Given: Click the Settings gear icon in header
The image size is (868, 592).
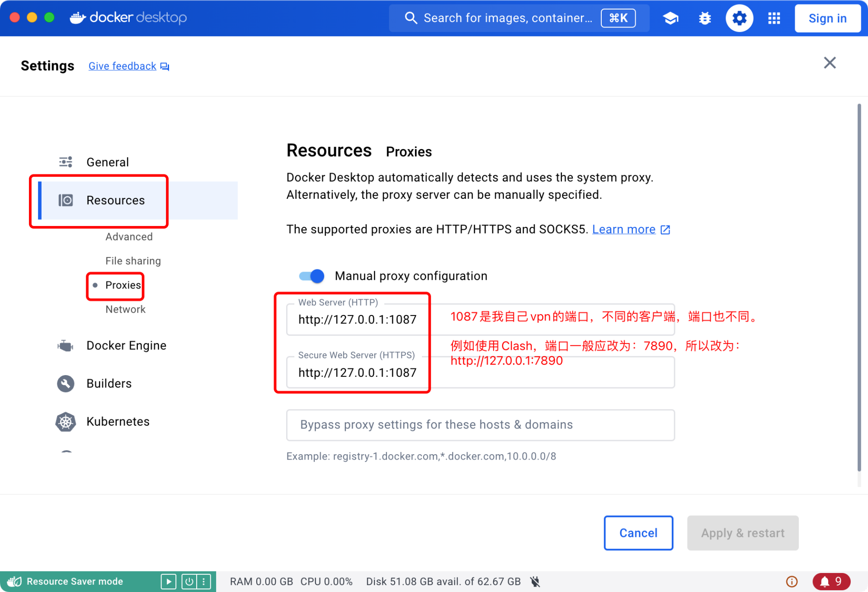Looking at the screenshot, I should (x=739, y=18).
